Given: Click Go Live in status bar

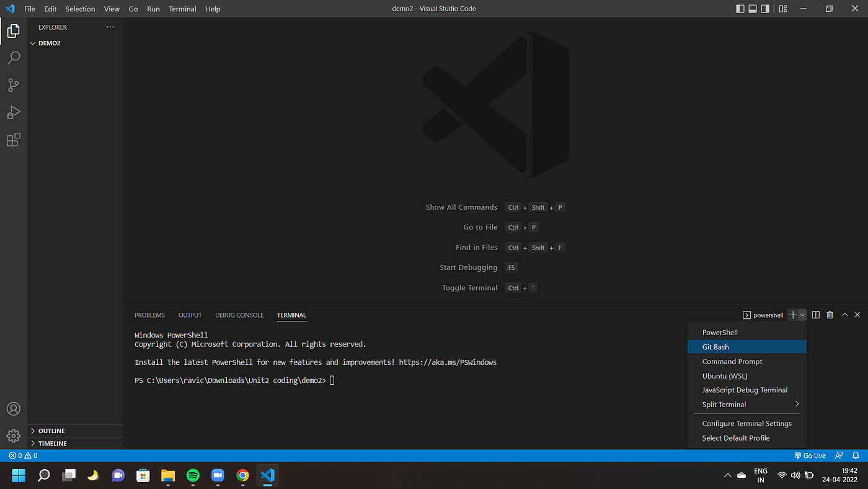Looking at the screenshot, I should pyautogui.click(x=810, y=455).
